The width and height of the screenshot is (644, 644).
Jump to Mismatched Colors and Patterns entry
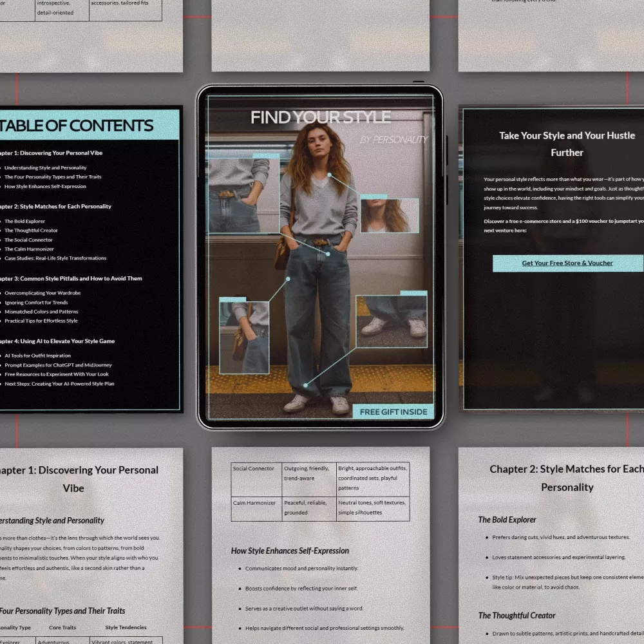click(41, 312)
